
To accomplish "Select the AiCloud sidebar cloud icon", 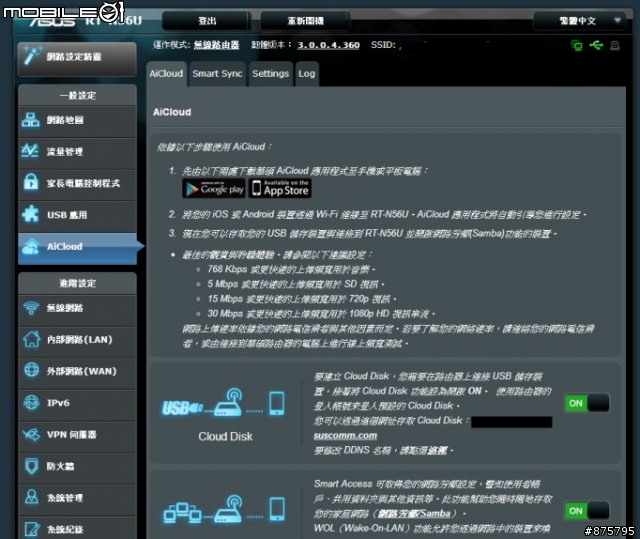I will click(31, 246).
